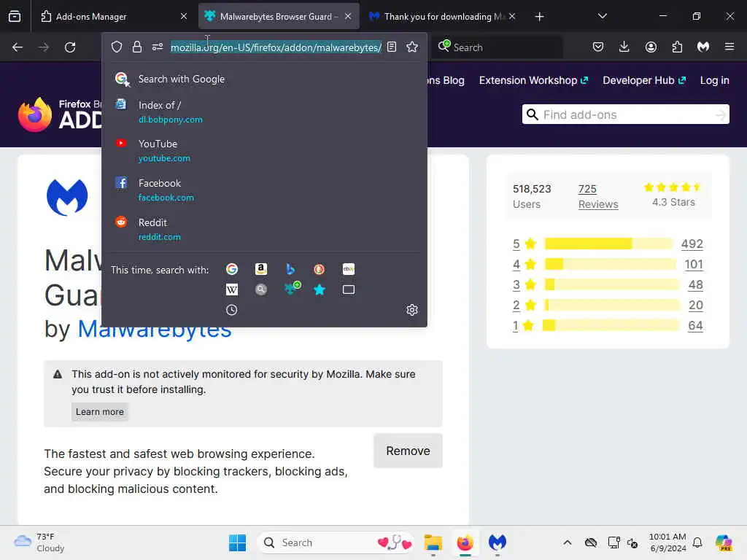Click the Windows taskbar Search box
This screenshot has height=560, width=747.
[x=336, y=542]
